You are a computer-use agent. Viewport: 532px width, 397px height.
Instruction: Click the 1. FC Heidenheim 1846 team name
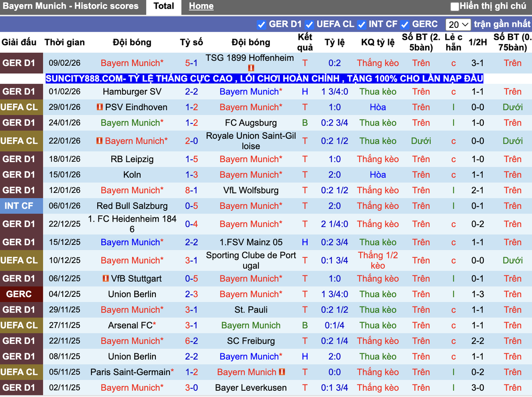tap(132, 224)
